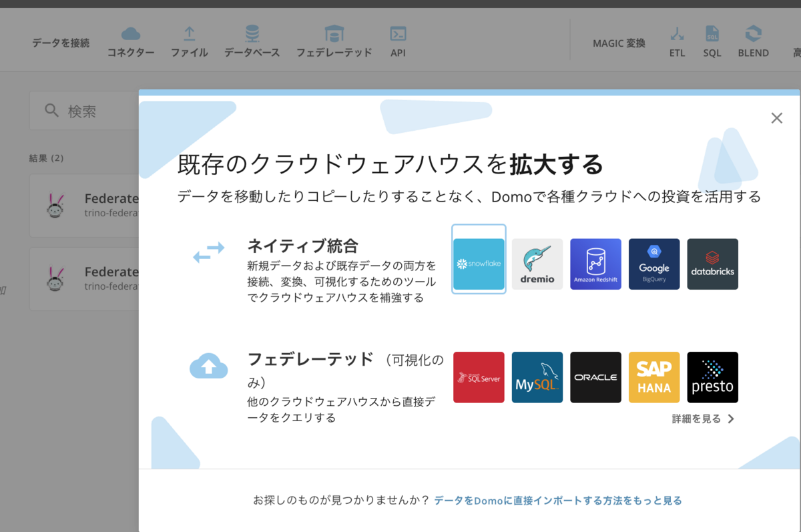Open the second Federate result card
The height and width of the screenshot is (532, 801).
click(84, 279)
